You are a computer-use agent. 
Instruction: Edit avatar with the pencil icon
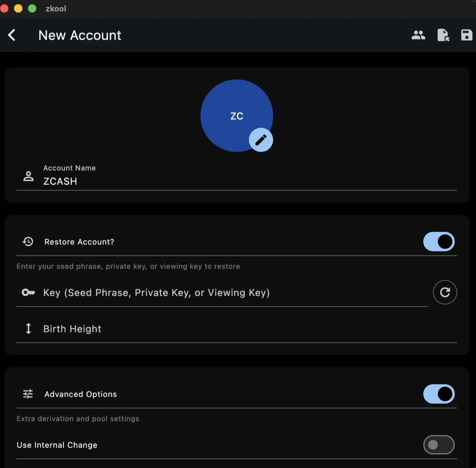[261, 140]
